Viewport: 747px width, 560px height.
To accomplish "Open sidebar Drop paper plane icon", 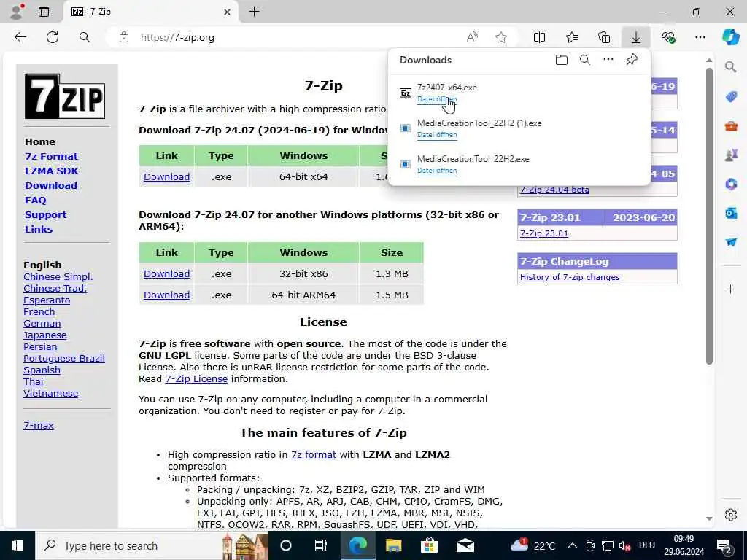I will tap(731, 242).
